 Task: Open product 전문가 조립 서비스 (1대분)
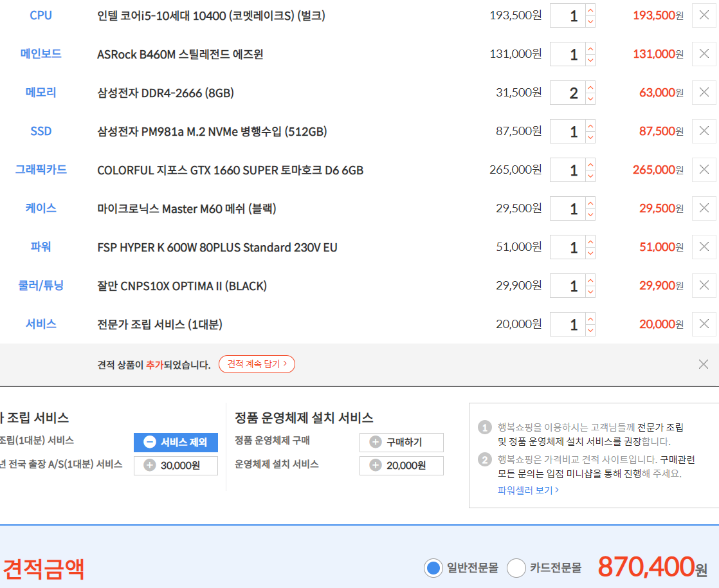tap(159, 324)
